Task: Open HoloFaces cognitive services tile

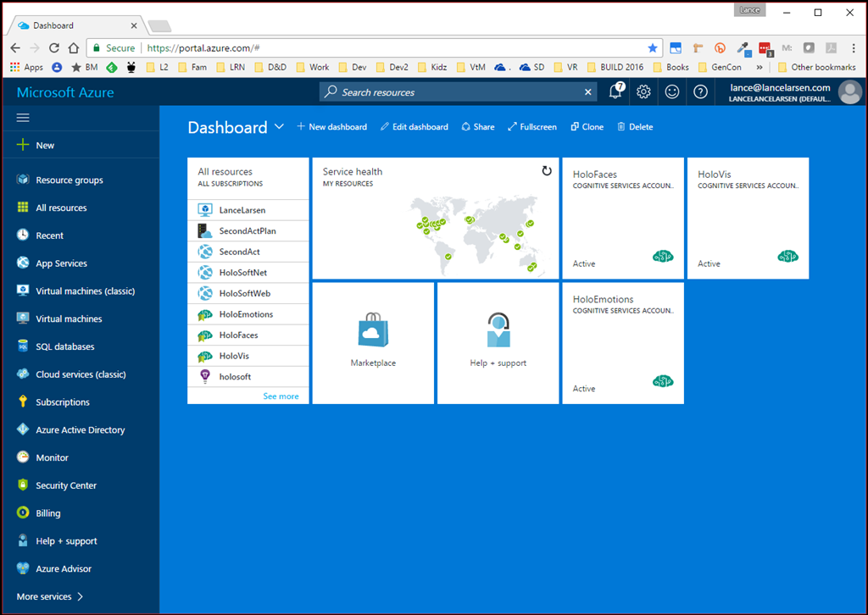Action: 623,218
